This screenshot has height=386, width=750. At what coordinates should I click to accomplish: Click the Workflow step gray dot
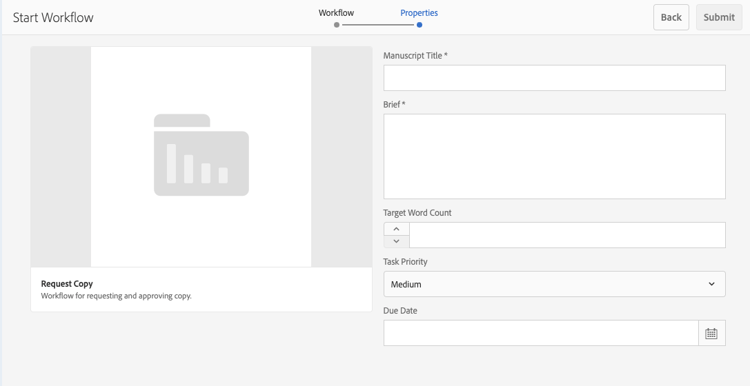click(337, 25)
